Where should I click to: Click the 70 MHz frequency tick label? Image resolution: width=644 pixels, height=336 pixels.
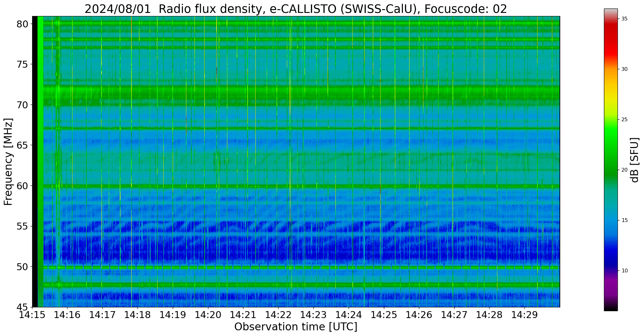pos(23,105)
